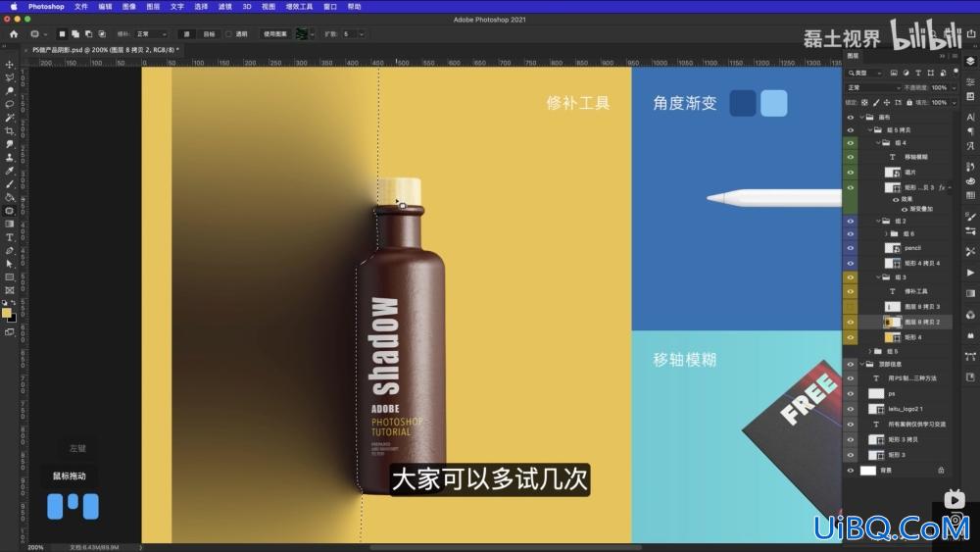Viewport: 980px width, 552px height.
Task: Open the layer blend mode 正常 dropdown
Action: [x=873, y=87]
